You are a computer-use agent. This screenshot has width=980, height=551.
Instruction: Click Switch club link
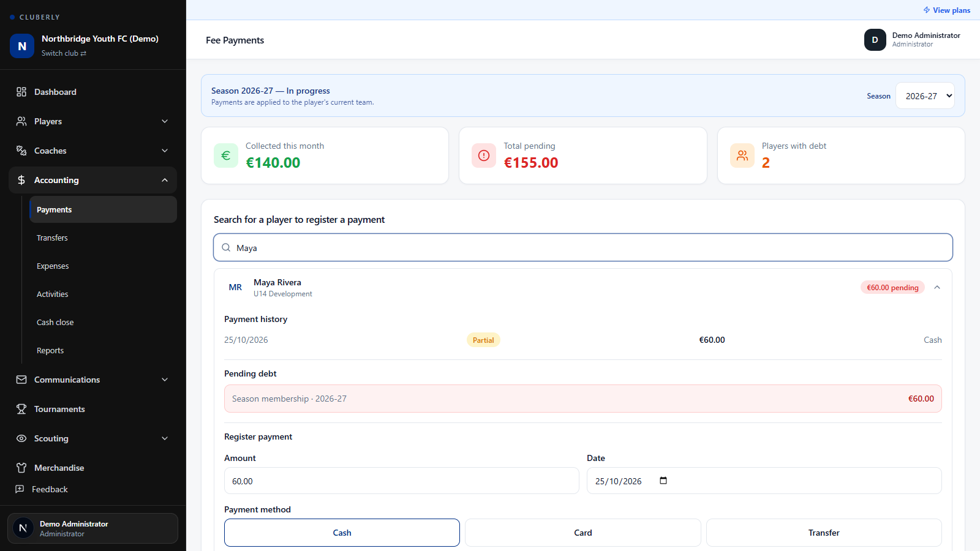[64, 53]
